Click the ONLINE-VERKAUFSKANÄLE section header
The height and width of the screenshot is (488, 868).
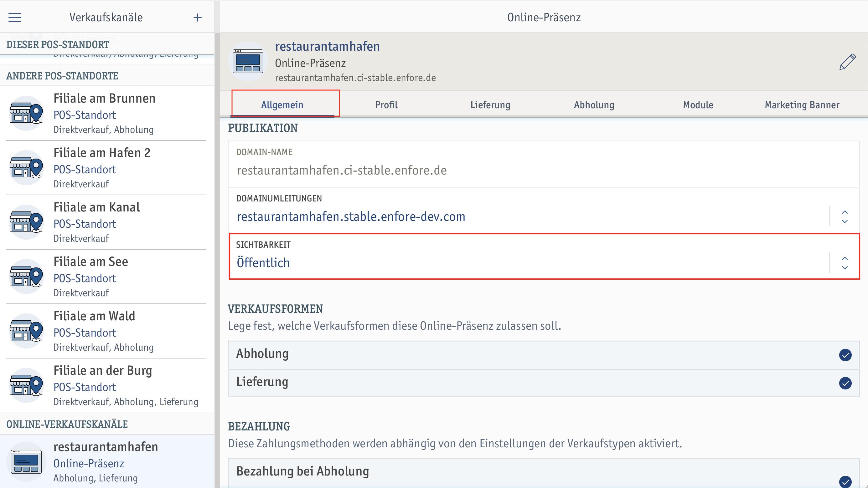67,424
